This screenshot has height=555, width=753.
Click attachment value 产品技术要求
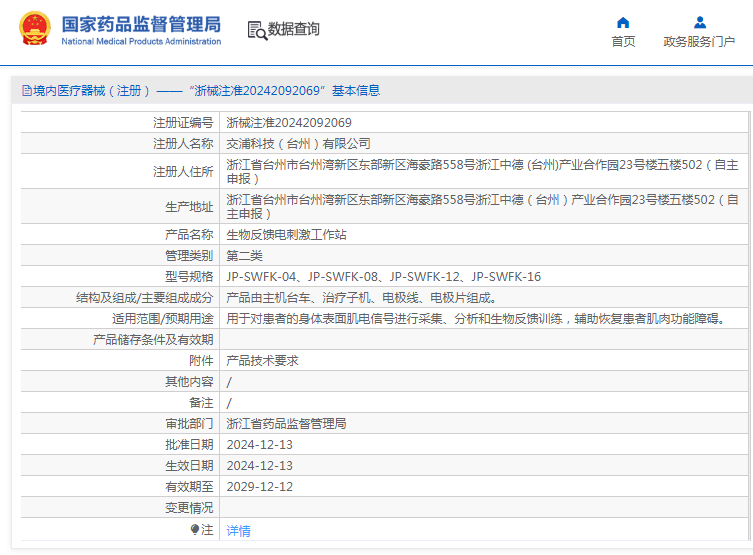(x=262, y=361)
